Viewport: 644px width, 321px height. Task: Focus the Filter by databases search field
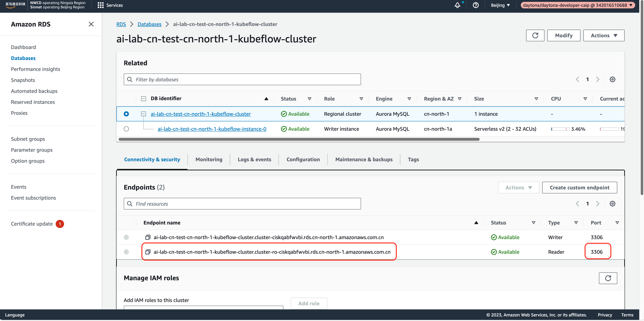[242, 79]
